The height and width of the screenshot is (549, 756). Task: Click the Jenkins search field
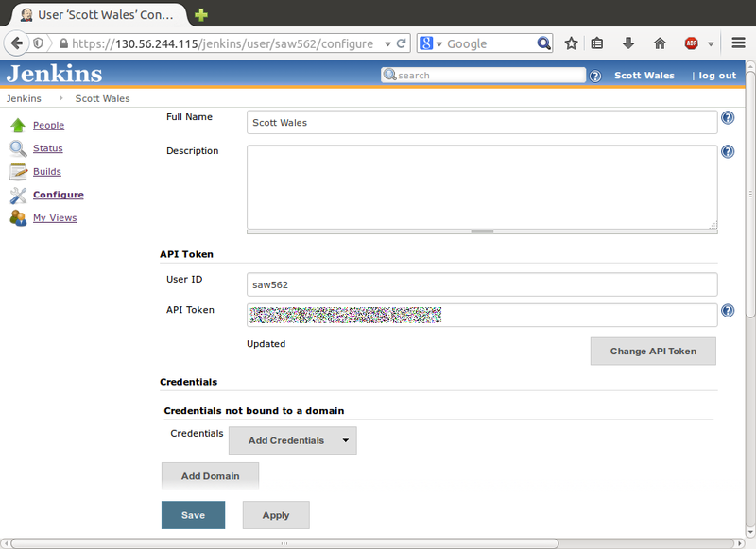pos(483,76)
